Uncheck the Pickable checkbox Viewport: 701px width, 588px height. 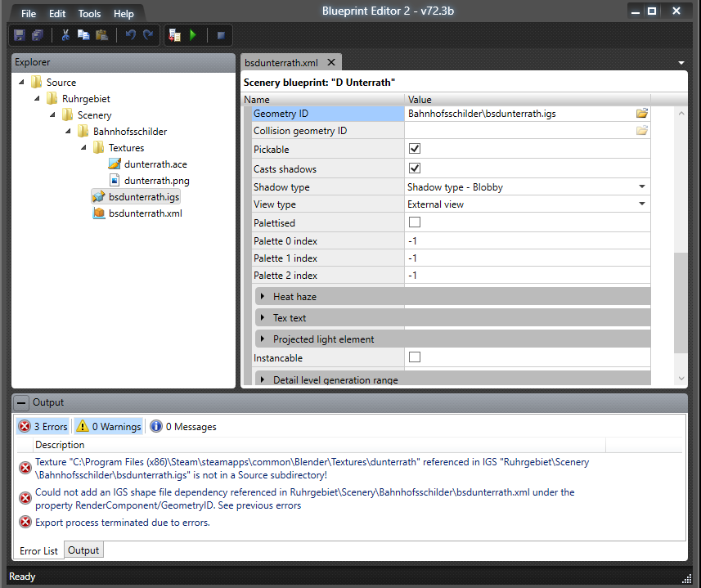(x=415, y=150)
